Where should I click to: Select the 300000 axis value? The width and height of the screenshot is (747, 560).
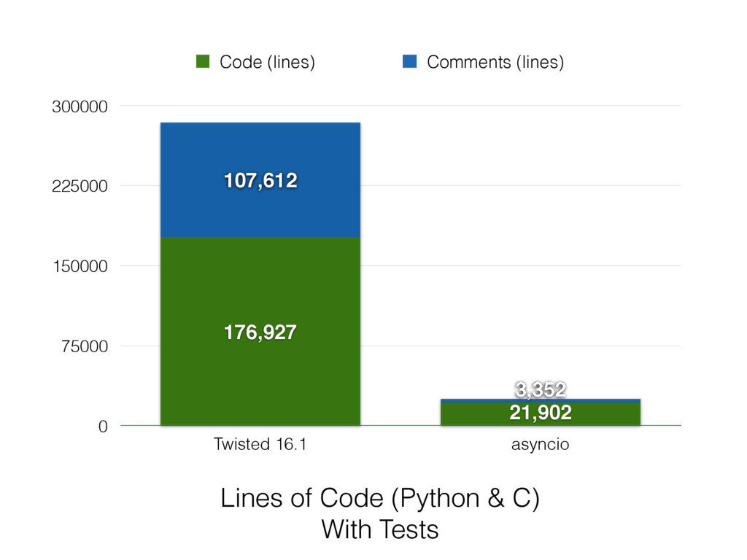(80, 106)
